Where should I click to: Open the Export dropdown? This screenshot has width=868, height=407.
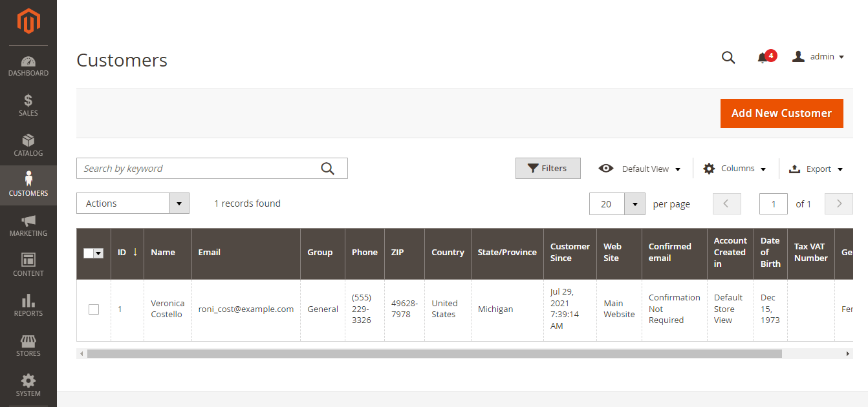(x=816, y=169)
